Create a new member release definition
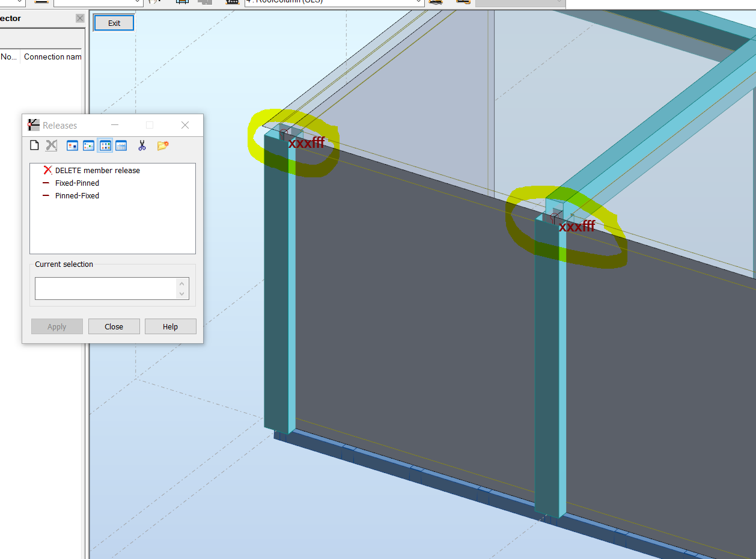This screenshot has height=559, width=756. point(34,145)
